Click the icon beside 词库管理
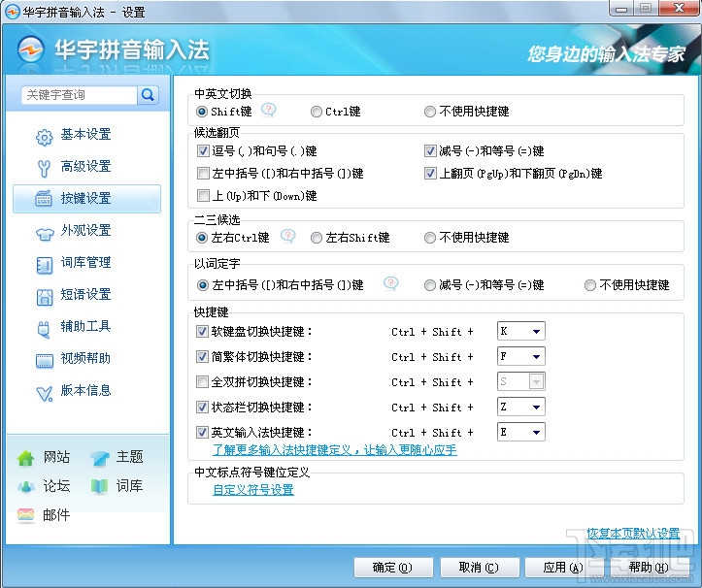The image size is (702, 588). pos(45,265)
